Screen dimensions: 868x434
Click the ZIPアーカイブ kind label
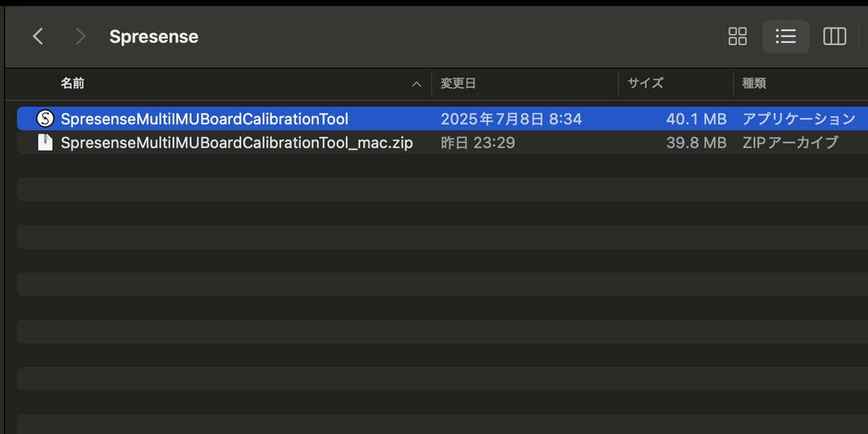point(791,142)
